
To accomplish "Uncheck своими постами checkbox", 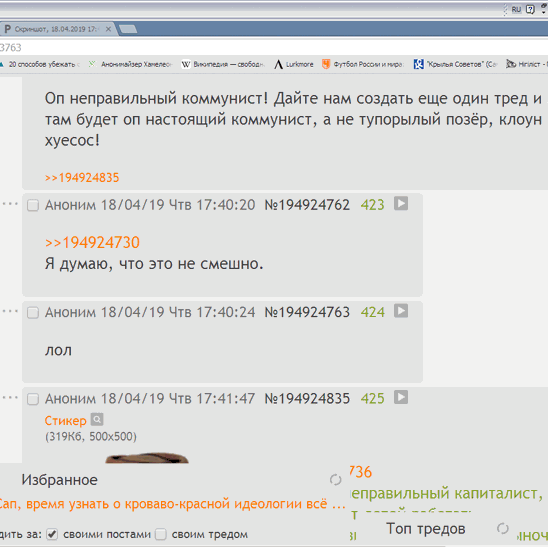I will (52, 534).
